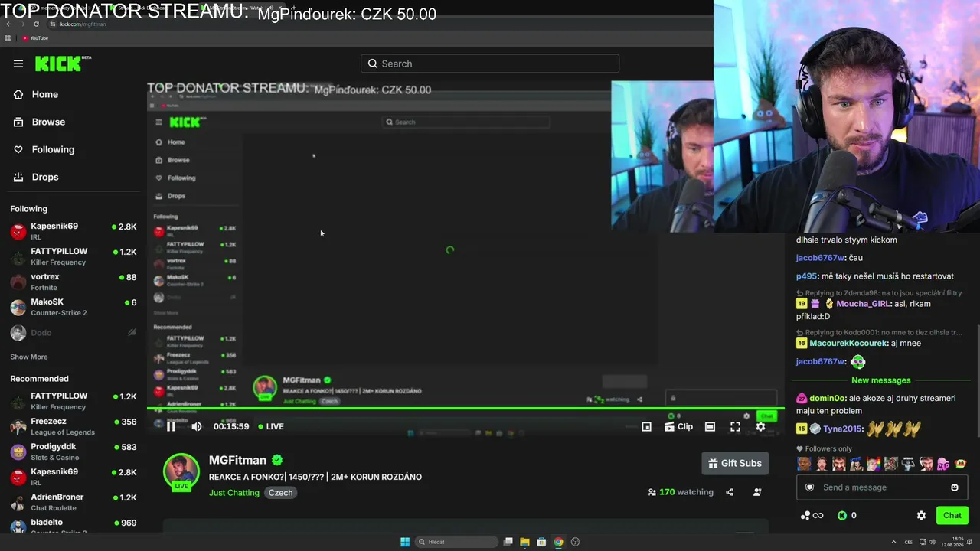This screenshot has height=551, width=980.
Task: Enter fullscreen on the player
Action: click(735, 426)
